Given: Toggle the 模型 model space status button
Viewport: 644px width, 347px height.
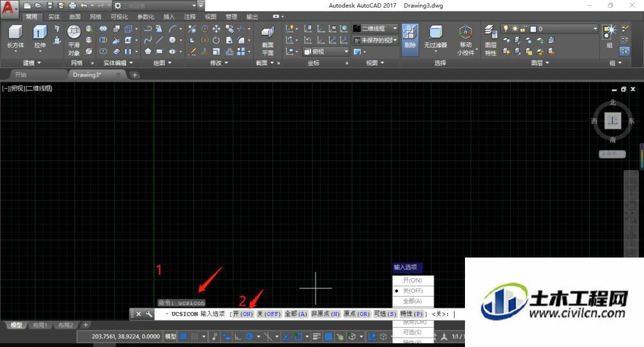Looking at the screenshot, I should pos(171,336).
